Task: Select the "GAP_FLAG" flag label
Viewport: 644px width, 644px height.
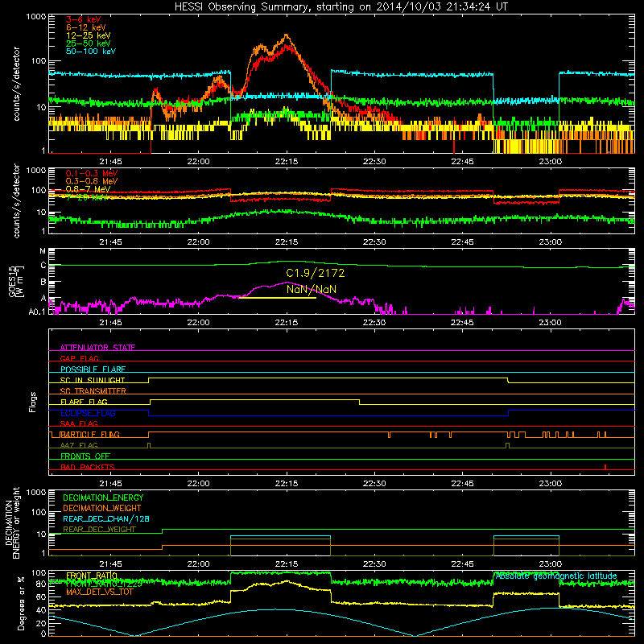Action: [79, 358]
